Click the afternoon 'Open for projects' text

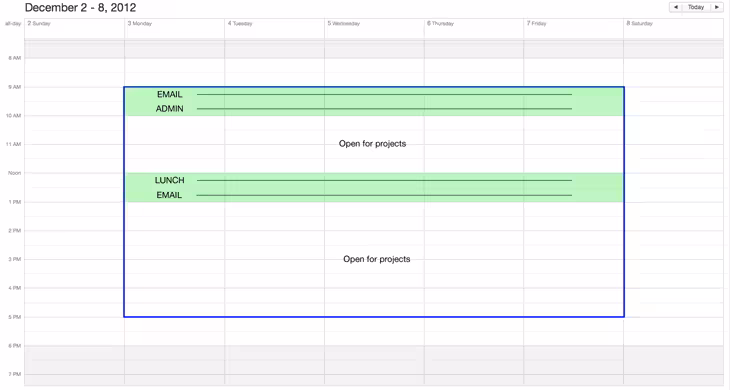point(377,259)
